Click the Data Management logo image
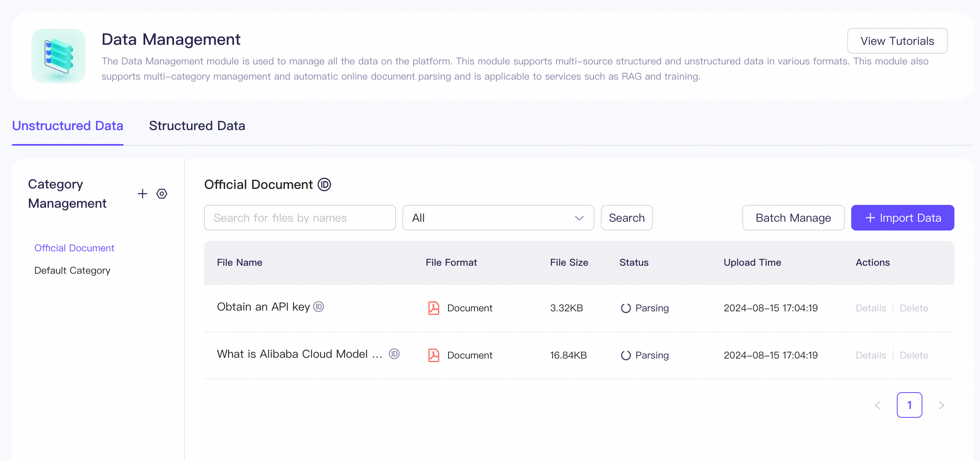 tap(58, 56)
